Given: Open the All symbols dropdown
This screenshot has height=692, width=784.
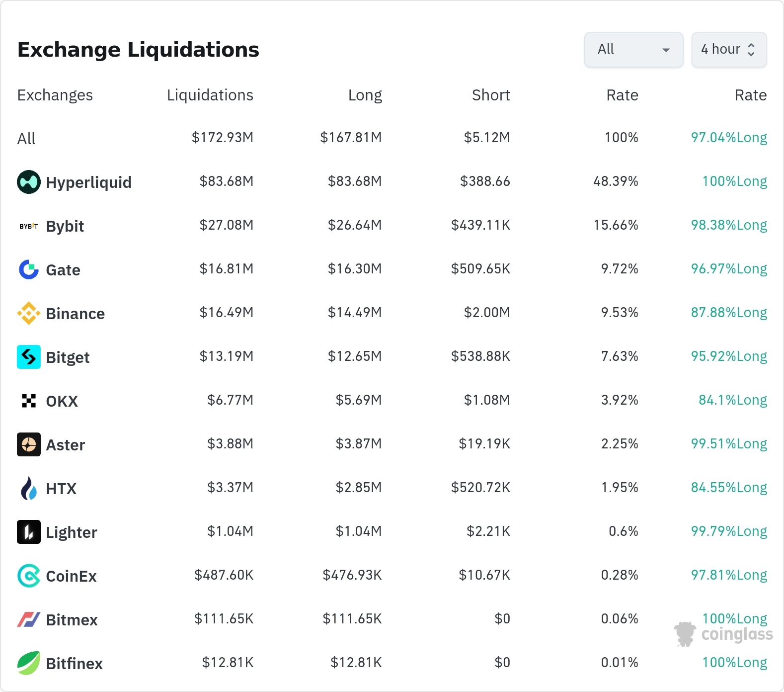Looking at the screenshot, I should [633, 50].
